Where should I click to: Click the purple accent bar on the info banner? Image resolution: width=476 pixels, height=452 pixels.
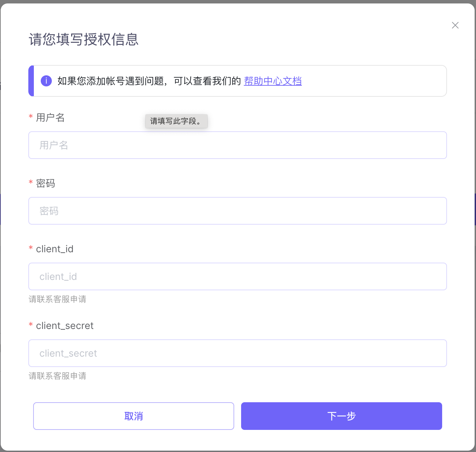31,81
